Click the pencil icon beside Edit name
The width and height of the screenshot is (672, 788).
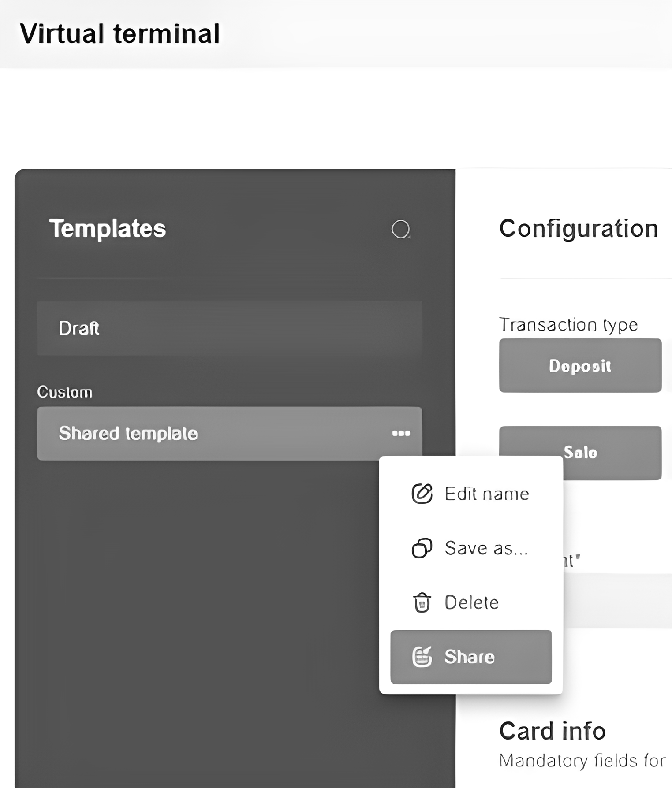(422, 494)
